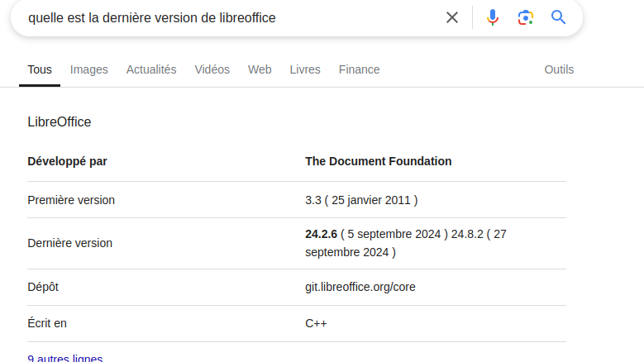Open the Livres tab
This screenshot has width=644, height=362.
point(305,70)
